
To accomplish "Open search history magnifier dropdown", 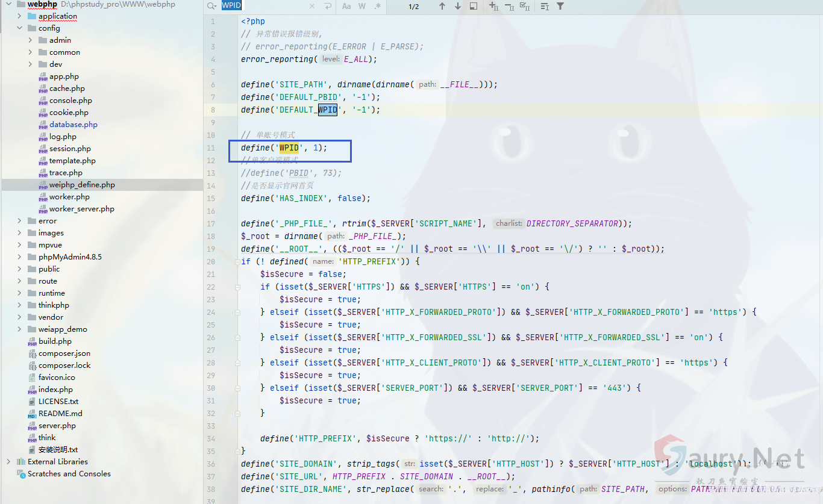I will [211, 6].
